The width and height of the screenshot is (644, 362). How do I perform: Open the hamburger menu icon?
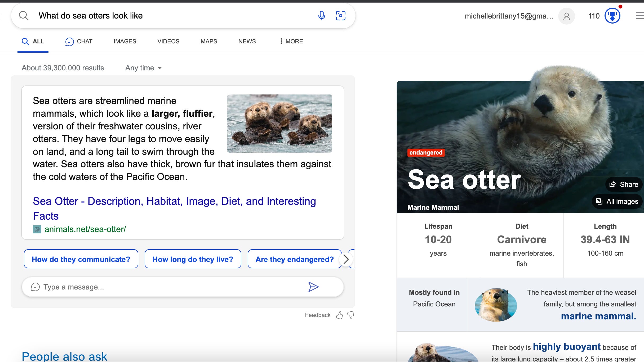coord(640,16)
